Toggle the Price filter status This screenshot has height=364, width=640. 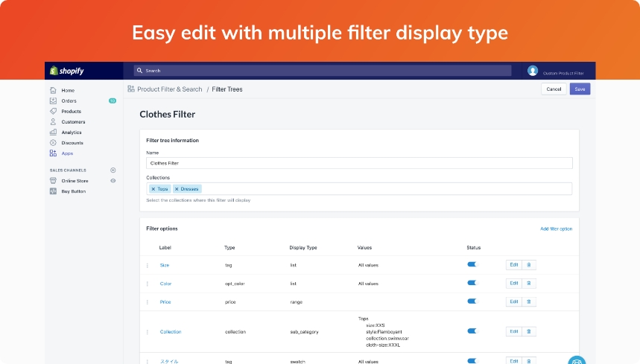tap(472, 301)
